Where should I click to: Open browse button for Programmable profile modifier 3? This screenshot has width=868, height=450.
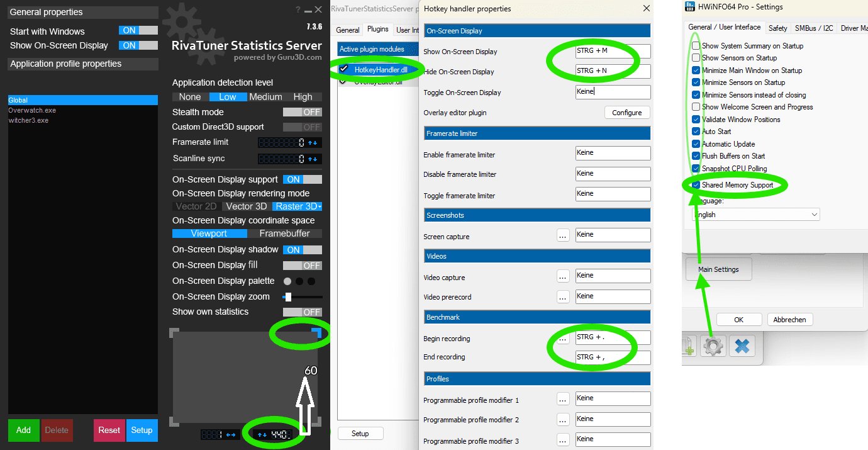click(x=564, y=440)
